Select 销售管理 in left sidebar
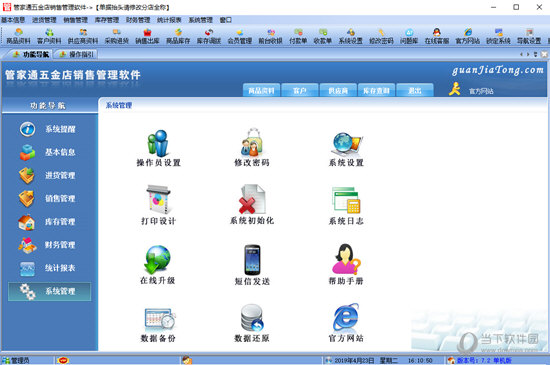Screen dimensions: 550x365 point(49,198)
